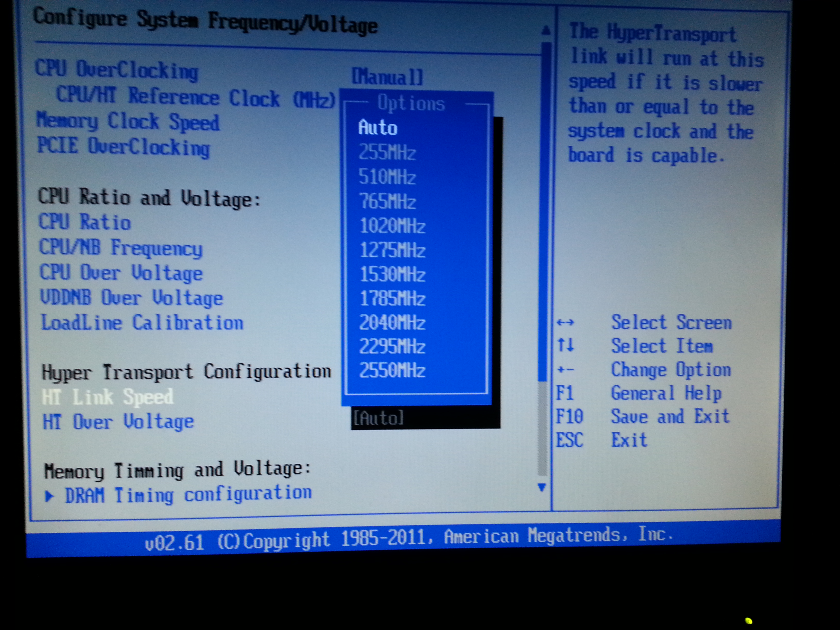The height and width of the screenshot is (630, 840).
Task: Choose 2040MHz in the Options list
Action: 392,323
